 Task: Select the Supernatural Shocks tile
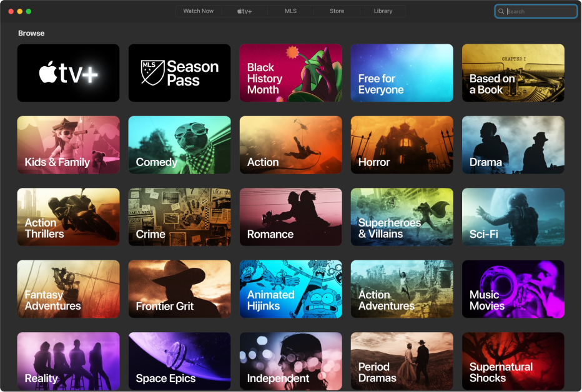pos(513,361)
